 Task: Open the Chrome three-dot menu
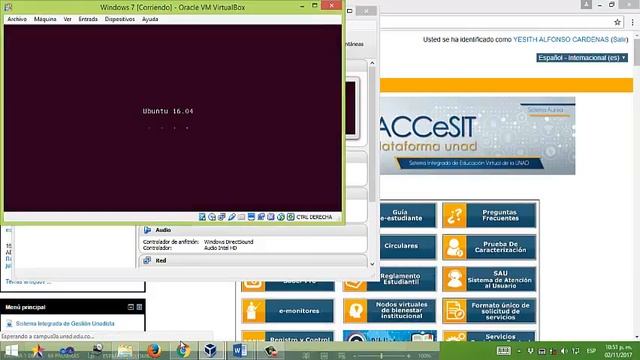coord(633,22)
